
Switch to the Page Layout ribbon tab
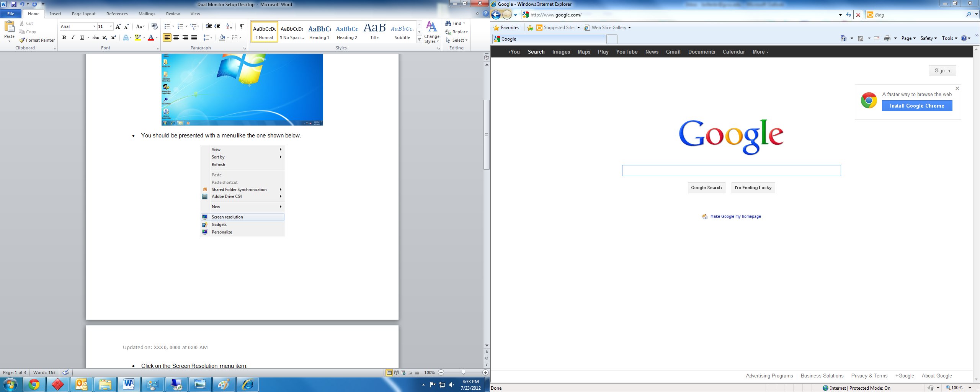click(83, 14)
